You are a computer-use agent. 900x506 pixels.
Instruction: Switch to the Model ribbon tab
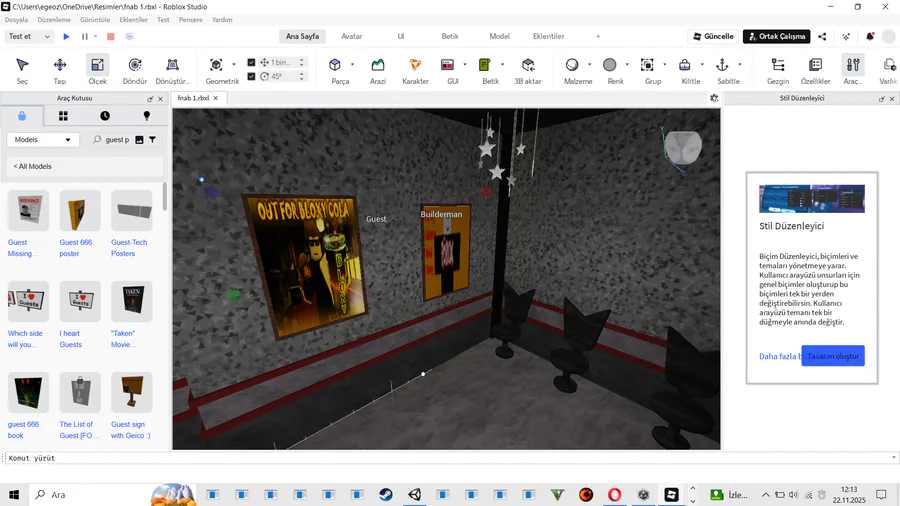(x=499, y=36)
